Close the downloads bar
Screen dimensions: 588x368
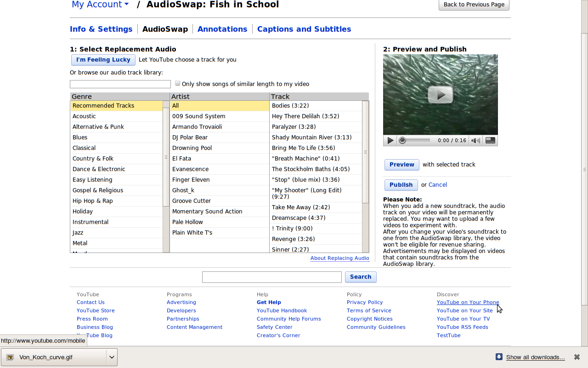(x=577, y=357)
